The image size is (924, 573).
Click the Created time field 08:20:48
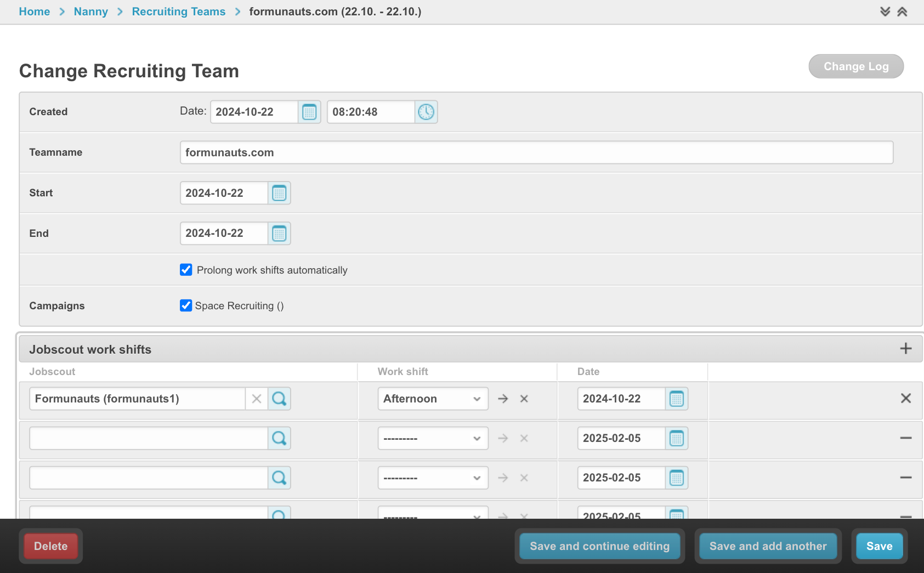tap(371, 112)
